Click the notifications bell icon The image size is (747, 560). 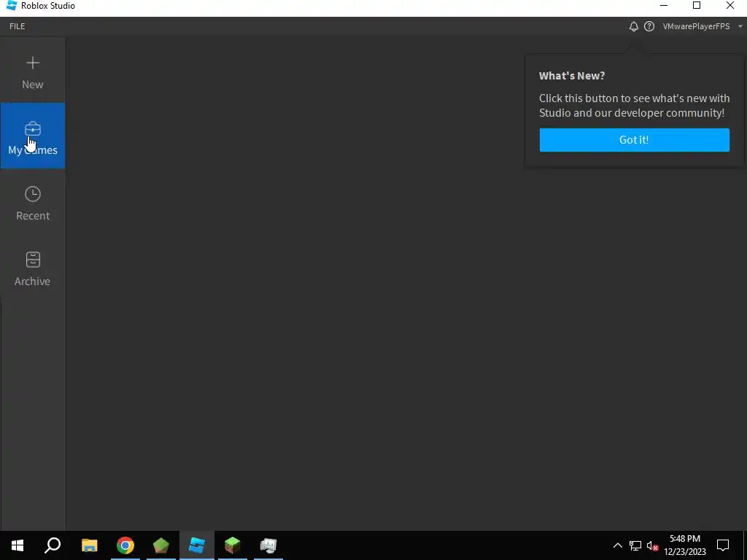click(x=634, y=27)
